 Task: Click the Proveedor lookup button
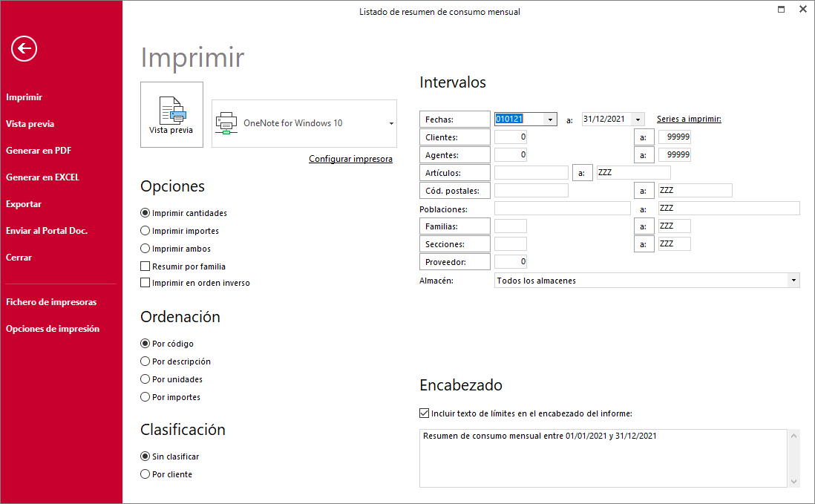point(455,262)
